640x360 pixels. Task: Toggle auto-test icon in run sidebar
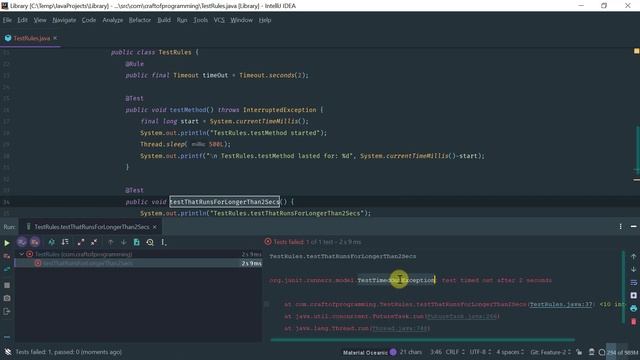point(7,269)
